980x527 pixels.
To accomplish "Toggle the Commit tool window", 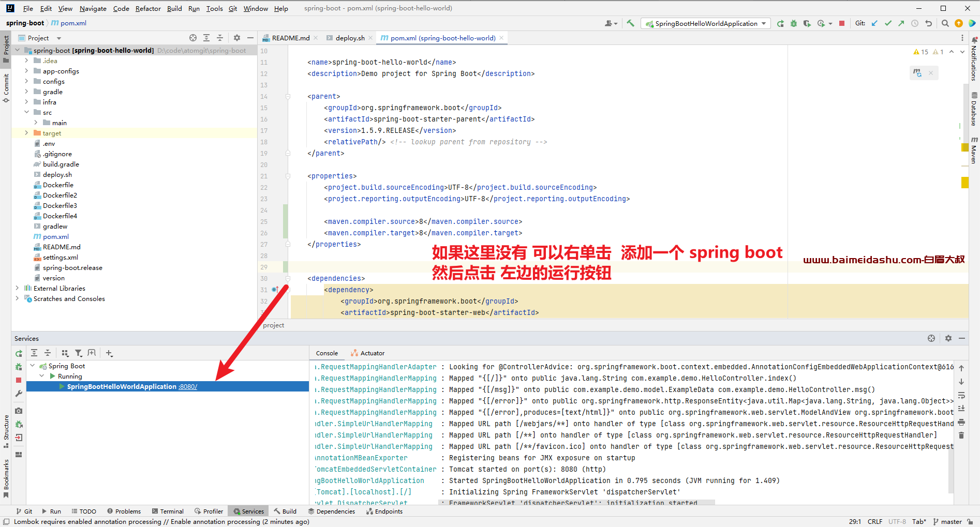I will coord(6,87).
